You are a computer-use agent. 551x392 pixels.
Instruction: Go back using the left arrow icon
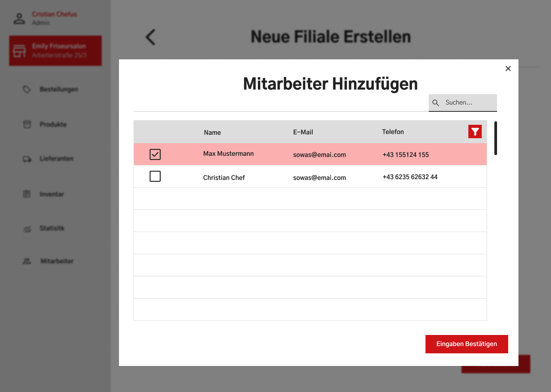[151, 37]
